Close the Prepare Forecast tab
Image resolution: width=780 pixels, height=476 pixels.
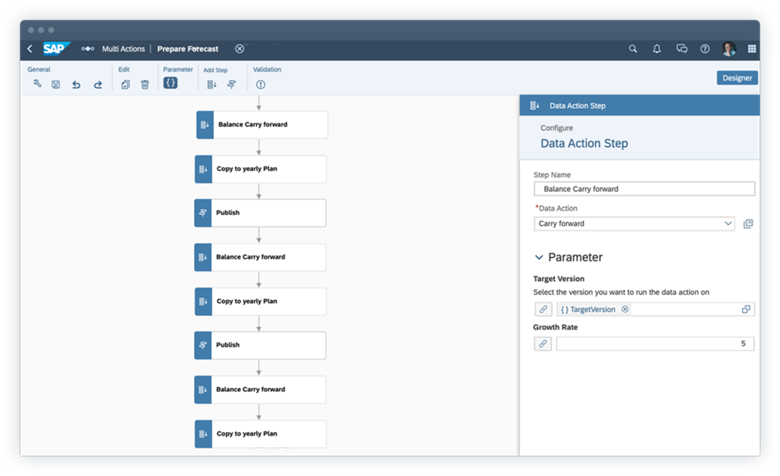tap(239, 48)
